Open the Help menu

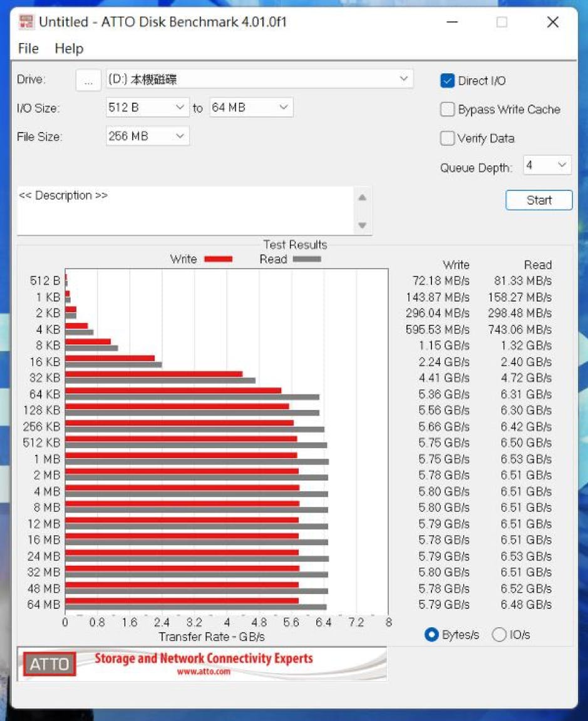pyautogui.click(x=69, y=48)
